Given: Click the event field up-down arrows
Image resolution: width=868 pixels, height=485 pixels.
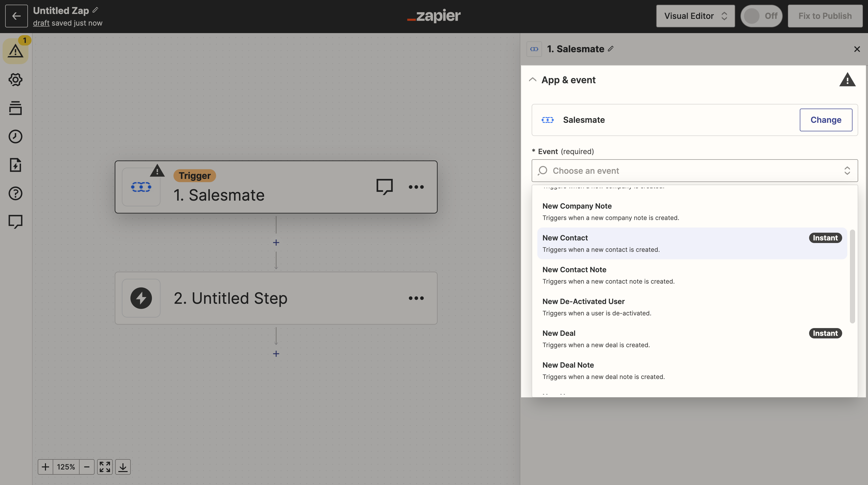Looking at the screenshot, I should tap(847, 171).
